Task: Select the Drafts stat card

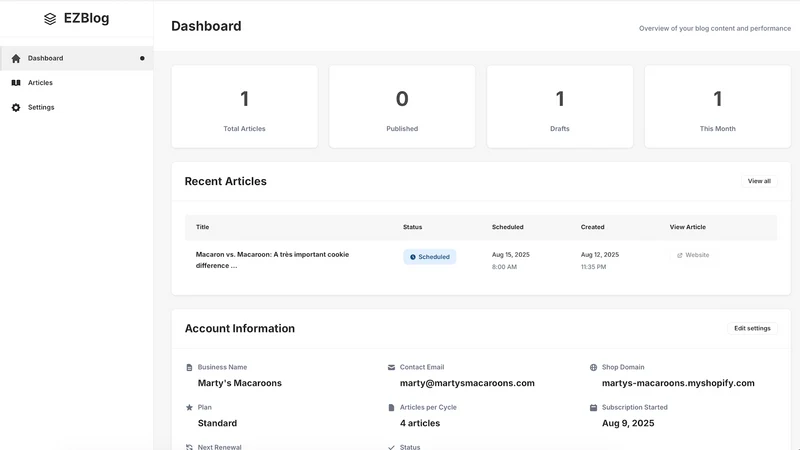Action: (x=560, y=107)
